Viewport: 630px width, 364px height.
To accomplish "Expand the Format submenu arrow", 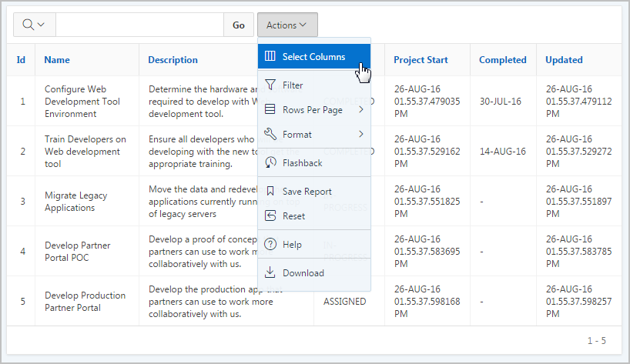I will tap(360, 134).
